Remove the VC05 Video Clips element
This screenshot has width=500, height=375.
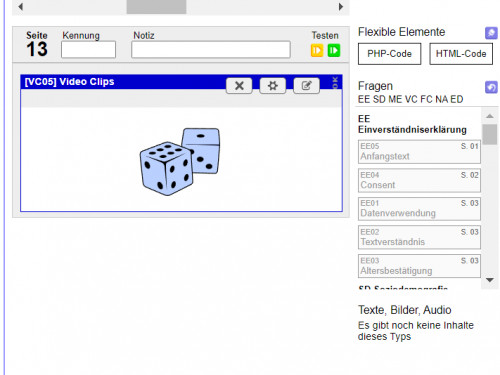coord(239,86)
